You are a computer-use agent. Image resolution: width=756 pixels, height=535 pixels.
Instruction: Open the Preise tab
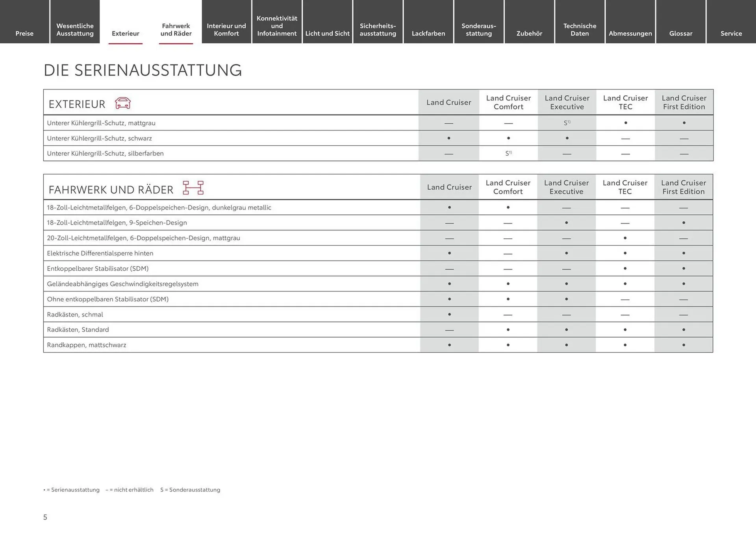coord(24,33)
